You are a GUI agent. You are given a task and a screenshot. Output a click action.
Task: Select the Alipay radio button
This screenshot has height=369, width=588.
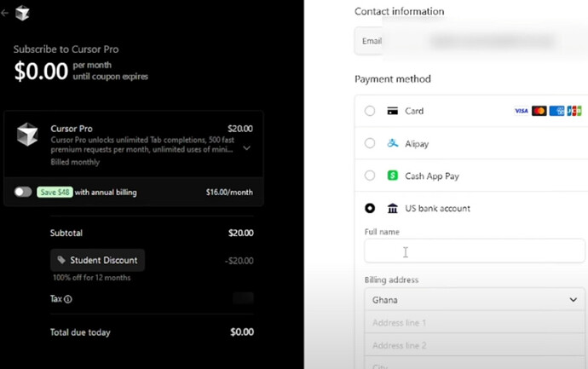click(x=370, y=143)
